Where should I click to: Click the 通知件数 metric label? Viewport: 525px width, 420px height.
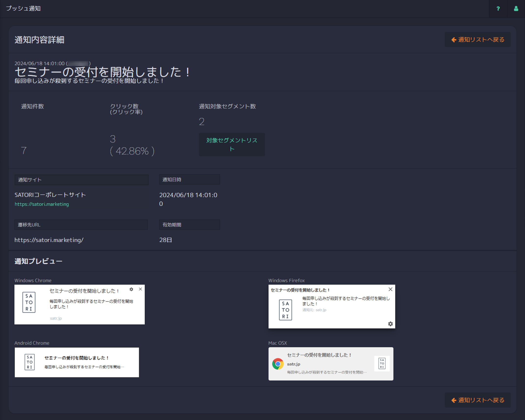(32, 106)
